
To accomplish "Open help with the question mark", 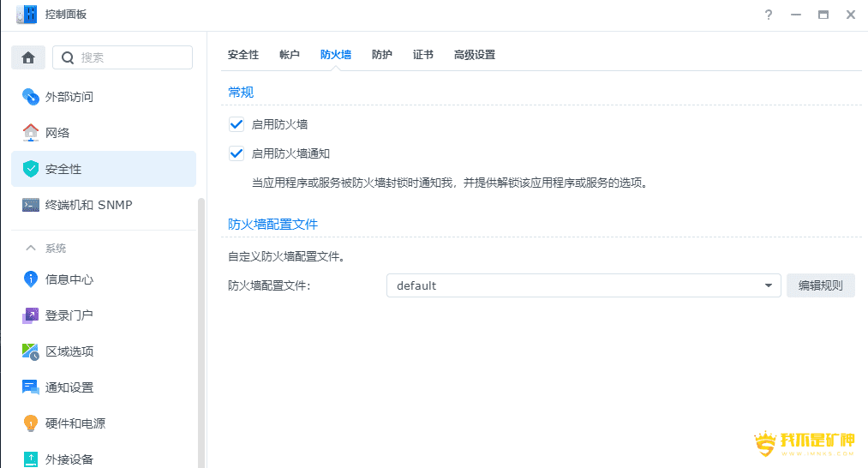I will 769,15.
